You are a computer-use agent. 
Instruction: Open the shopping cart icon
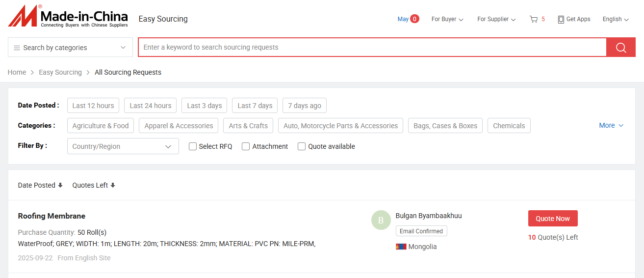[x=534, y=19]
